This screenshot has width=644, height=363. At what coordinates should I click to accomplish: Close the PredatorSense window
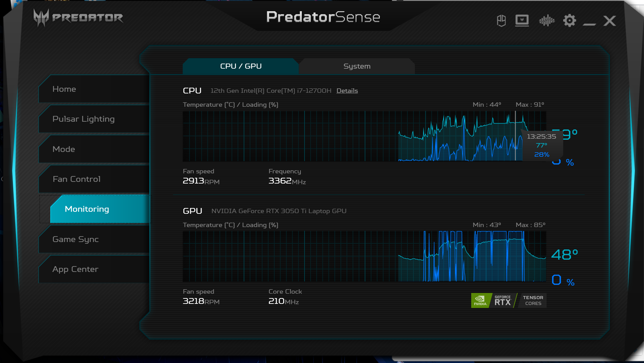point(609,21)
